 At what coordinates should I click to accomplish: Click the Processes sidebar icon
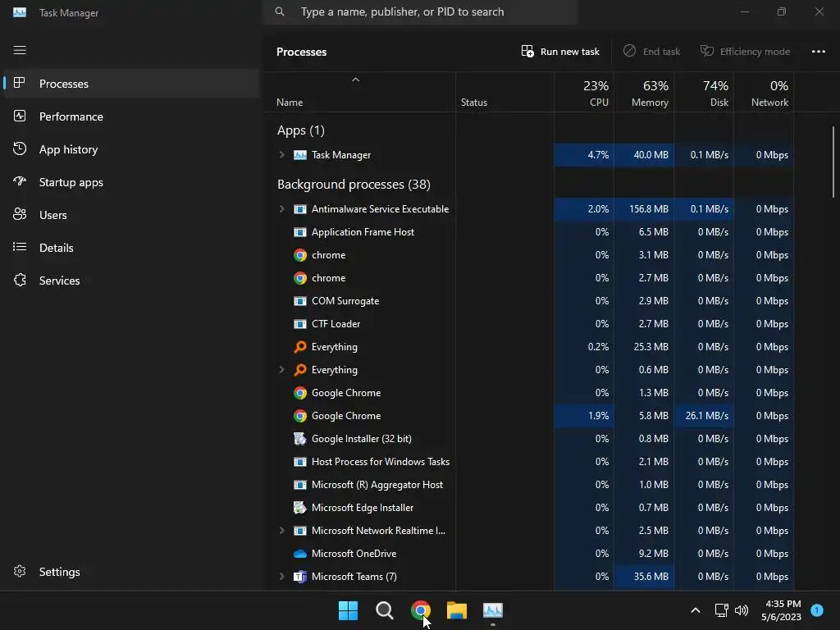(20, 83)
